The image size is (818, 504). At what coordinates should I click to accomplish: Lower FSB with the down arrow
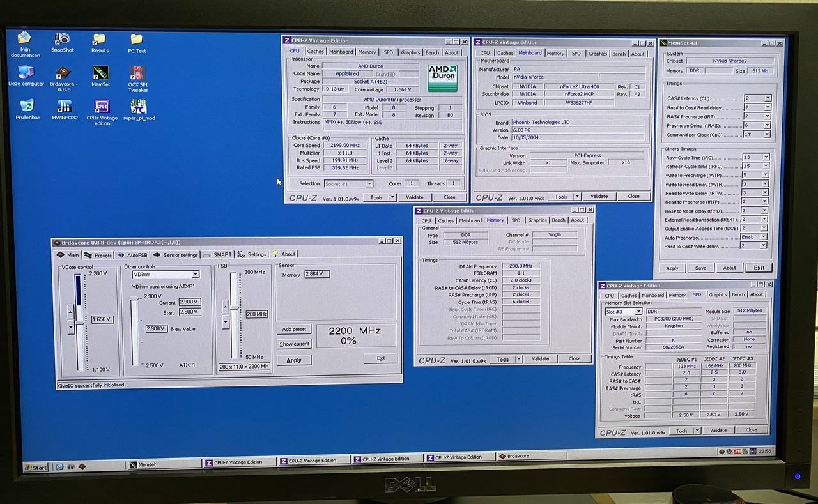coord(225,322)
